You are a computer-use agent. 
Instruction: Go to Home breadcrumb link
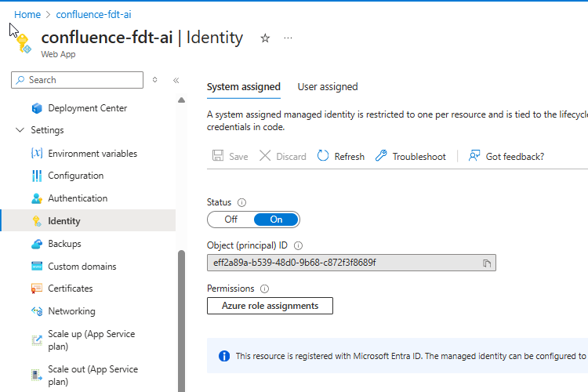click(x=27, y=15)
